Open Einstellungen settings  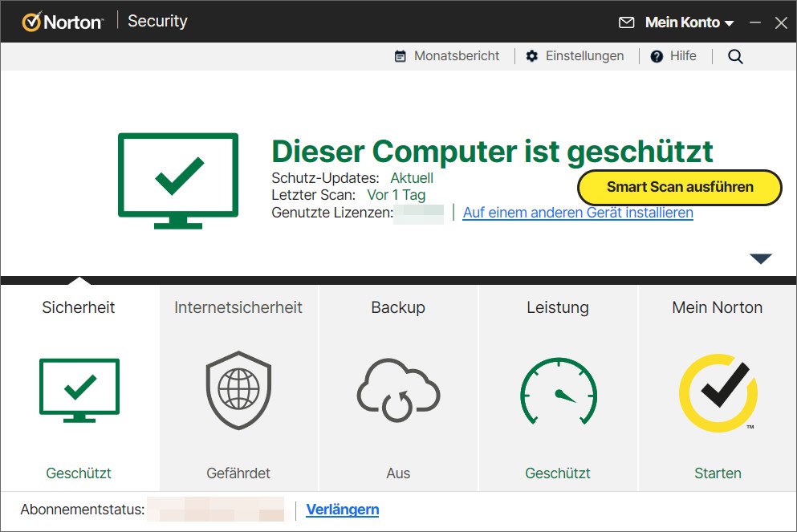click(x=584, y=56)
